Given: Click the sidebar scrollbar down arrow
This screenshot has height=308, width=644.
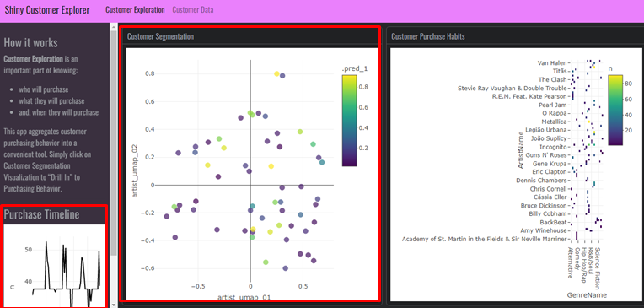Looking at the screenshot, I should (x=114, y=305).
